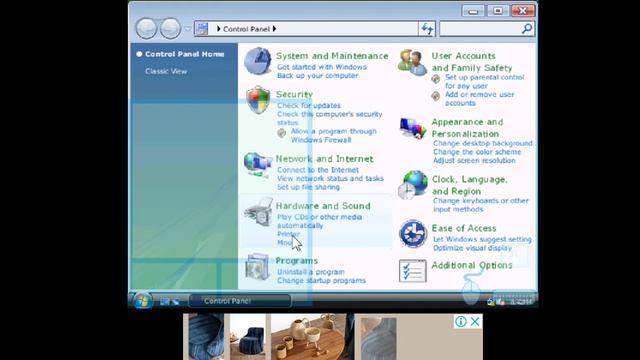
Task: Click the Printer link
Action: coord(288,234)
